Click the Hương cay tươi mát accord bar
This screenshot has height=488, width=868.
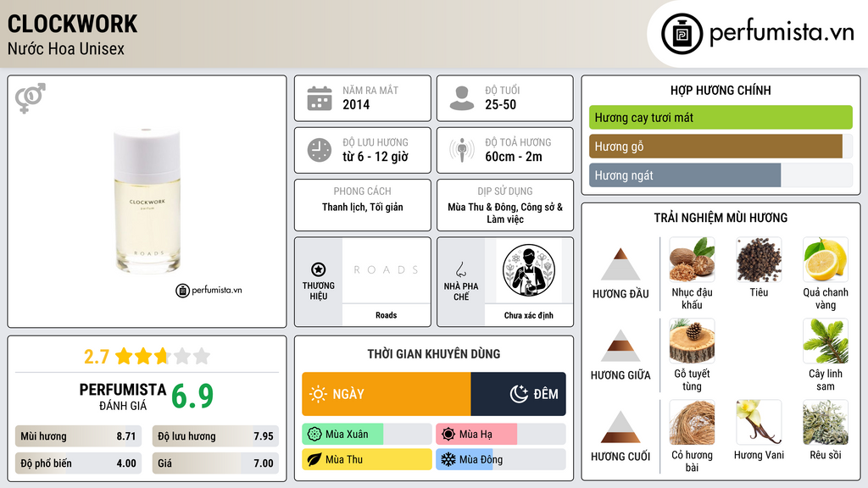point(721,117)
